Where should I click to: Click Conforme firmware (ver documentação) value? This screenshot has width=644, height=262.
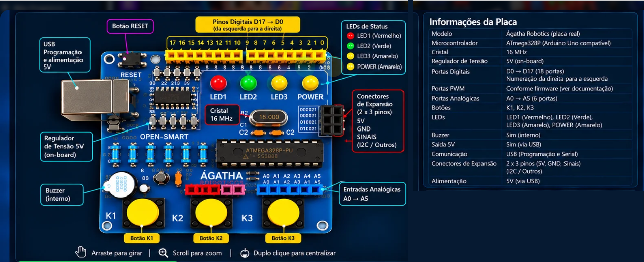(x=559, y=89)
